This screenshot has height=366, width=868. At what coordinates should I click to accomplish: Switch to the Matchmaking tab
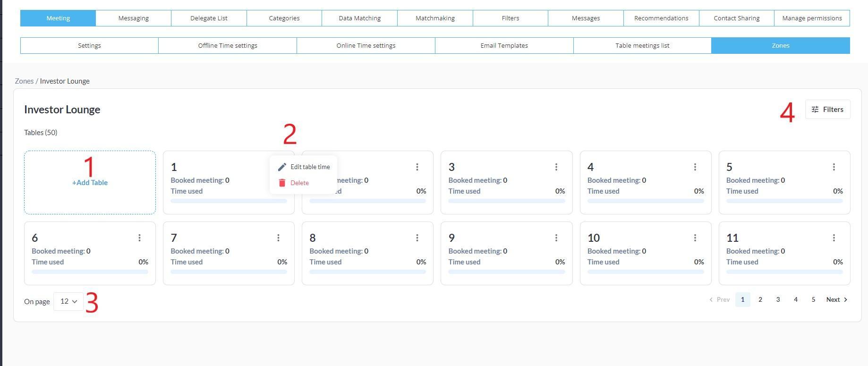click(435, 18)
